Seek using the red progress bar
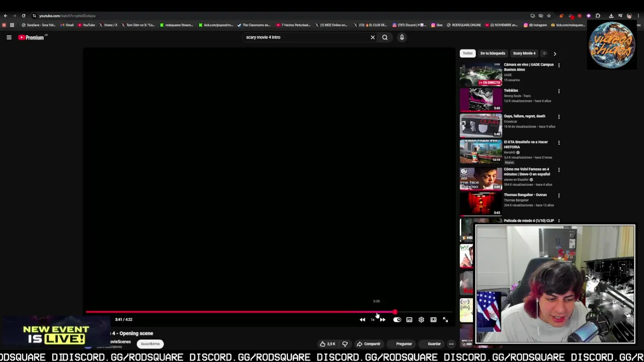The height and width of the screenshot is (362, 644). coord(269,312)
